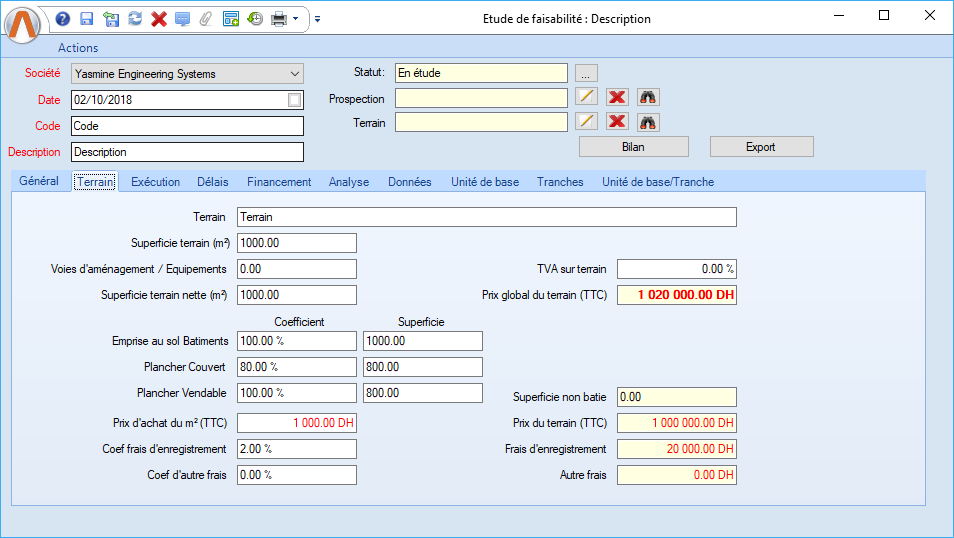This screenshot has height=538, width=954.
Task: Save using the floppy disk icon
Action: pyautogui.click(x=87, y=19)
